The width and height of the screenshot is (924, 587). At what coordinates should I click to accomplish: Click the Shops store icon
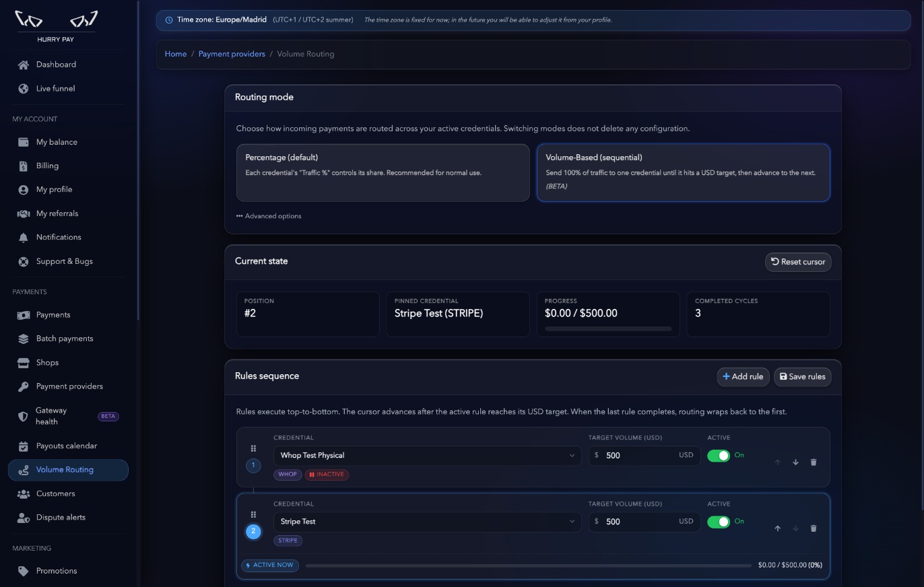(x=24, y=363)
